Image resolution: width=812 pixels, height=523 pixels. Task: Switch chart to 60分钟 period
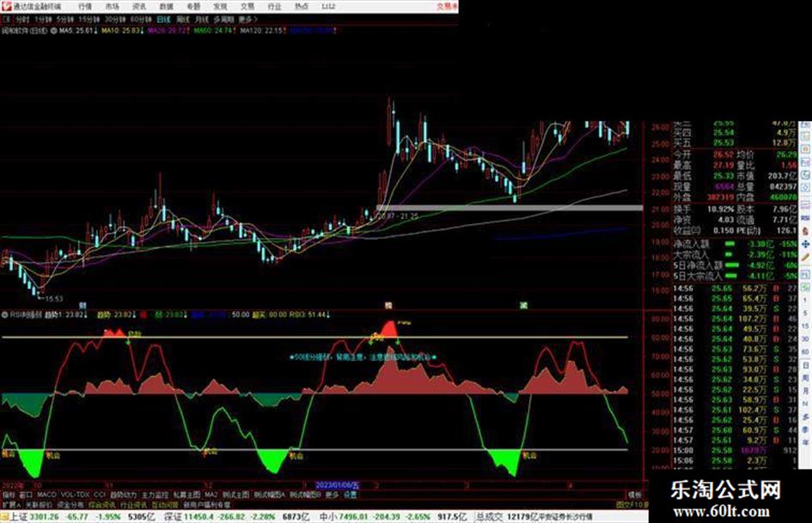point(141,19)
